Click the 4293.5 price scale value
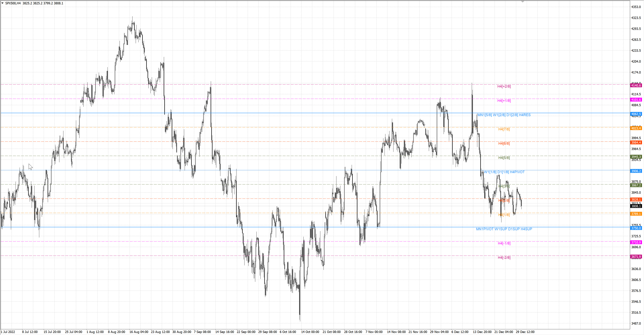 point(636,29)
